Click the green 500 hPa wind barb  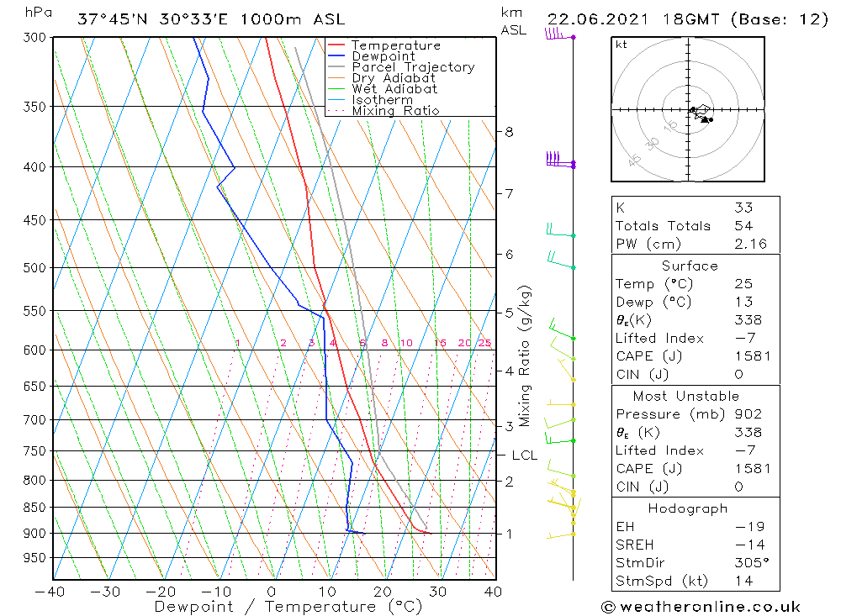click(x=561, y=260)
